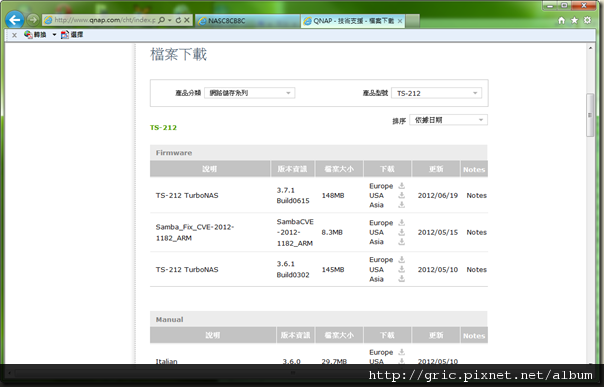Click the scrollbar up arrow

tap(590, 48)
